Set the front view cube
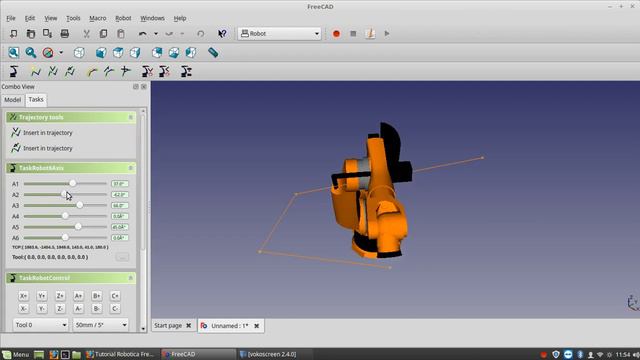The image size is (640, 360). point(101,52)
